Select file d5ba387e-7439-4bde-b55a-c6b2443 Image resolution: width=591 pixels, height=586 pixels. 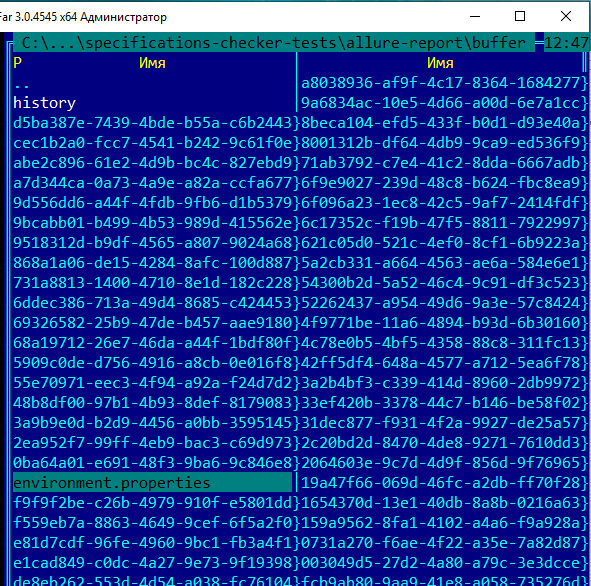(x=152, y=123)
